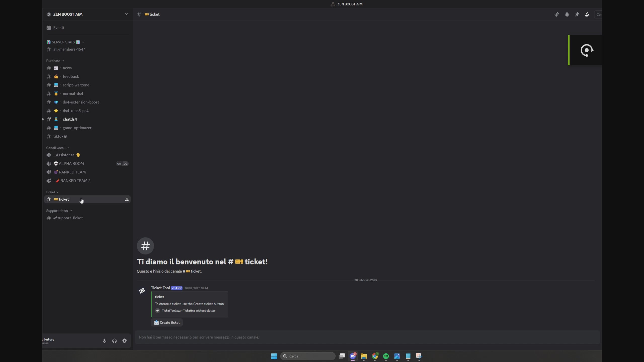The width and height of the screenshot is (644, 362).
Task: Click the 28/02/2025 10:44 message timestamp
Action: click(196, 288)
